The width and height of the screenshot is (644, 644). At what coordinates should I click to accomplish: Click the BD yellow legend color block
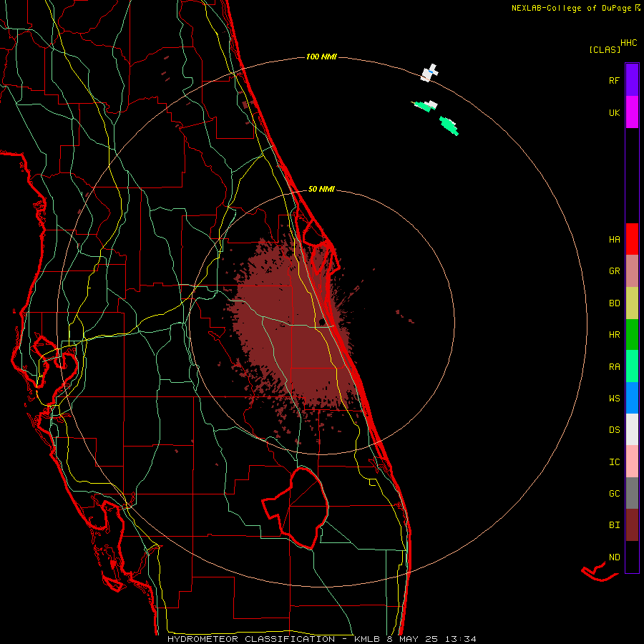632,303
